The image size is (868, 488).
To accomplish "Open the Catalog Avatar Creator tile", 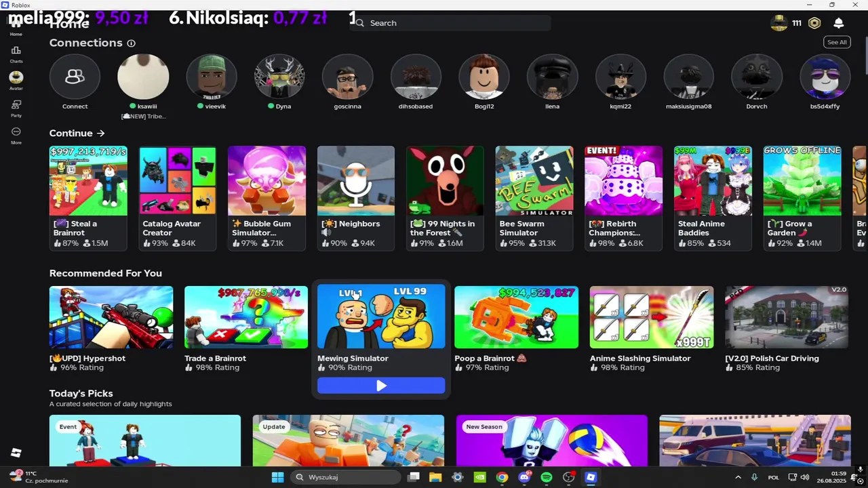I will pyautogui.click(x=177, y=197).
